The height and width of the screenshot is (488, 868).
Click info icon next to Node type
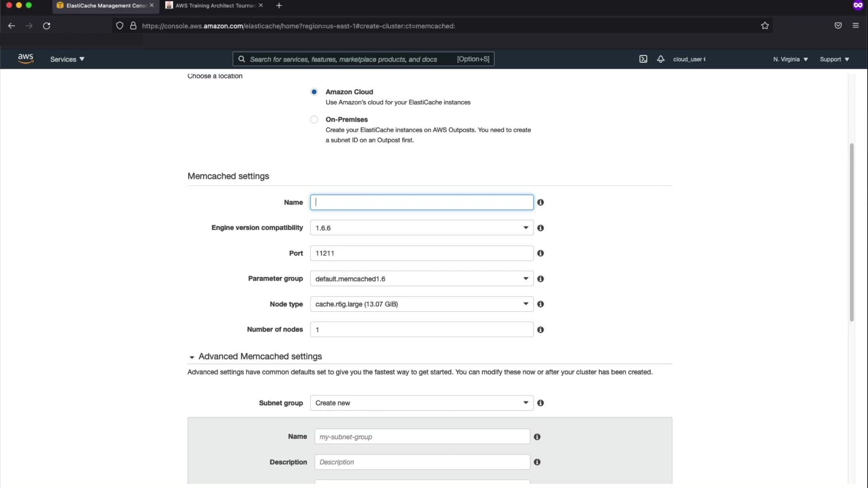(x=540, y=304)
